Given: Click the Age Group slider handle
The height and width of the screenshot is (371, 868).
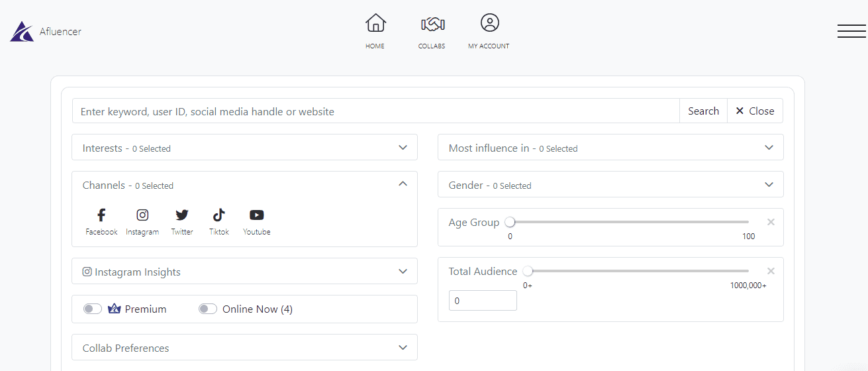Looking at the screenshot, I should coord(510,222).
